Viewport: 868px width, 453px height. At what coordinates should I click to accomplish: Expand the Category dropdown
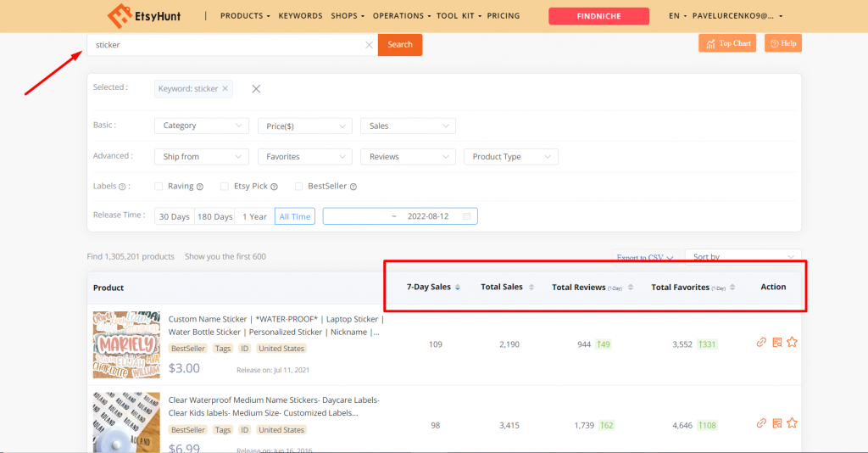[x=201, y=126]
